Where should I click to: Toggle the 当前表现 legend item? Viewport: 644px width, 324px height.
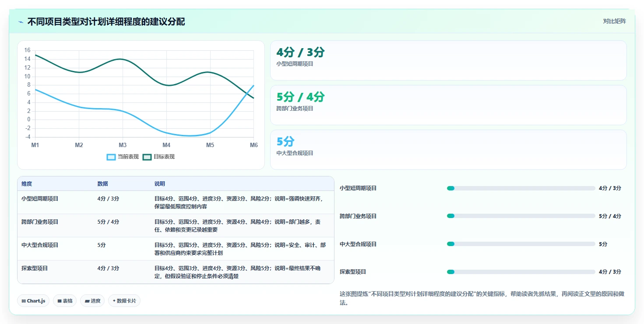click(x=123, y=157)
